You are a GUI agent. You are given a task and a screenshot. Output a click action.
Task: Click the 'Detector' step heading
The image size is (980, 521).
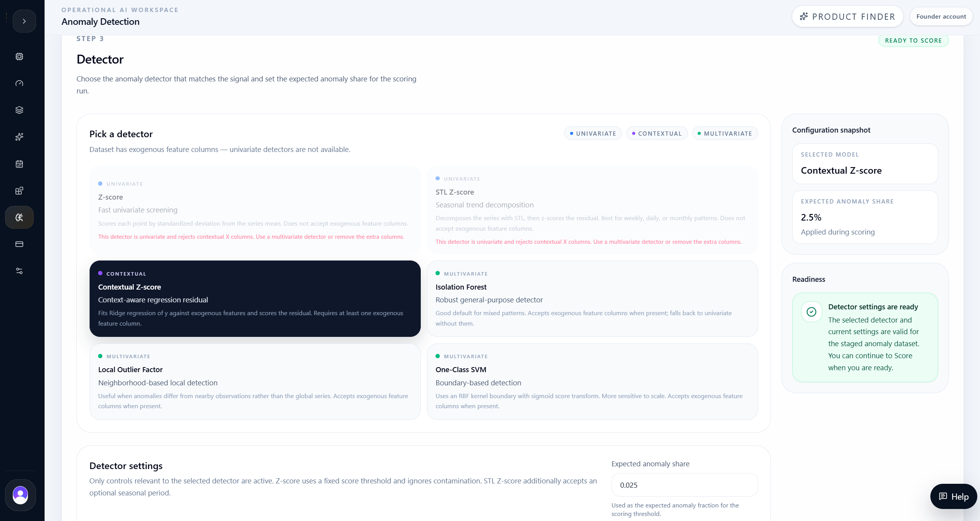(100, 59)
